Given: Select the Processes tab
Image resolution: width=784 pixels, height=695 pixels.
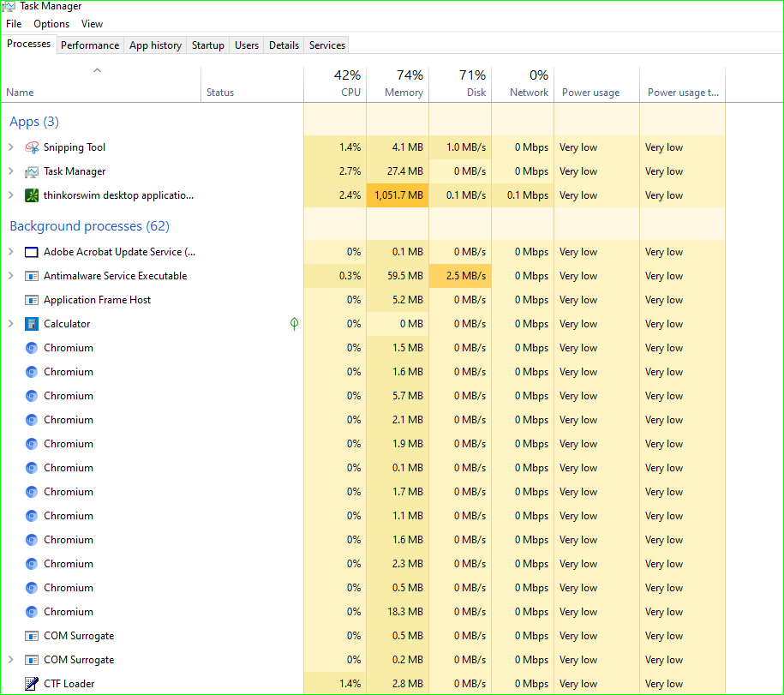Looking at the screenshot, I should [x=28, y=44].
